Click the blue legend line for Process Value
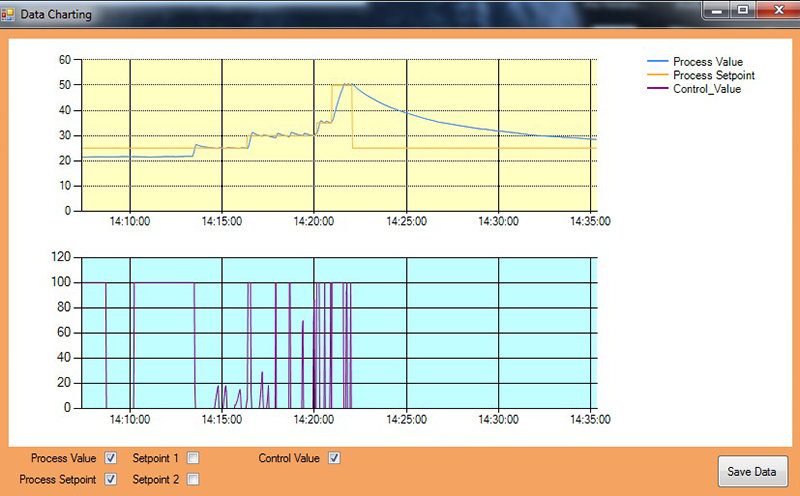This screenshot has width=800, height=496. (657, 62)
